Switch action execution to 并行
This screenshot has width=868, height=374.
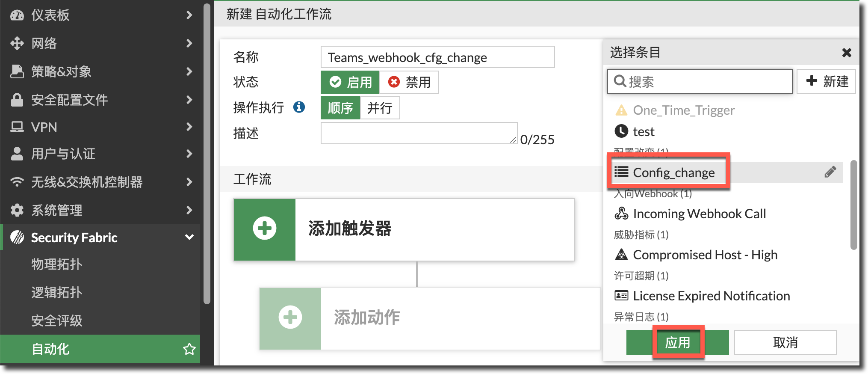pyautogui.click(x=380, y=108)
